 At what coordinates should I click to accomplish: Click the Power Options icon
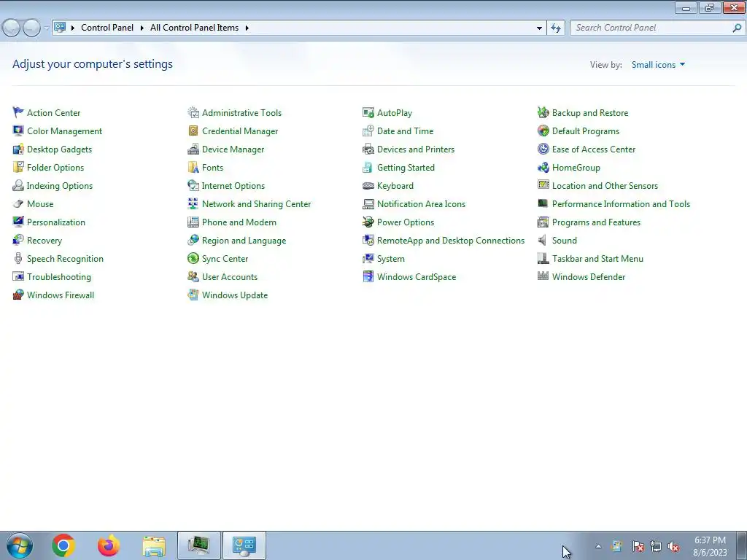tap(368, 222)
